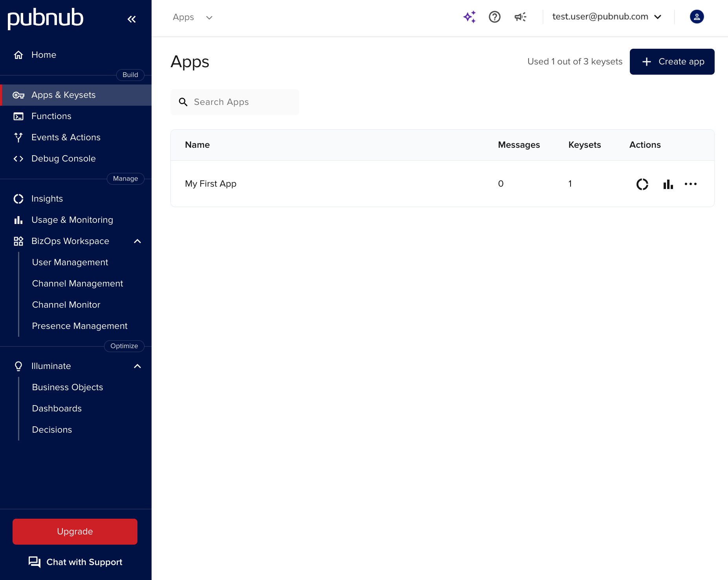Open Functions from the sidebar
728x580 pixels.
click(x=51, y=116)
